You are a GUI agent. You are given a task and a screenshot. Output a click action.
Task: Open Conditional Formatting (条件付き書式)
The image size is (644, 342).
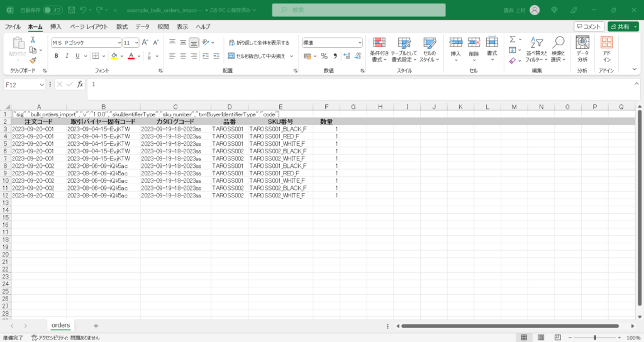[379, 50]
